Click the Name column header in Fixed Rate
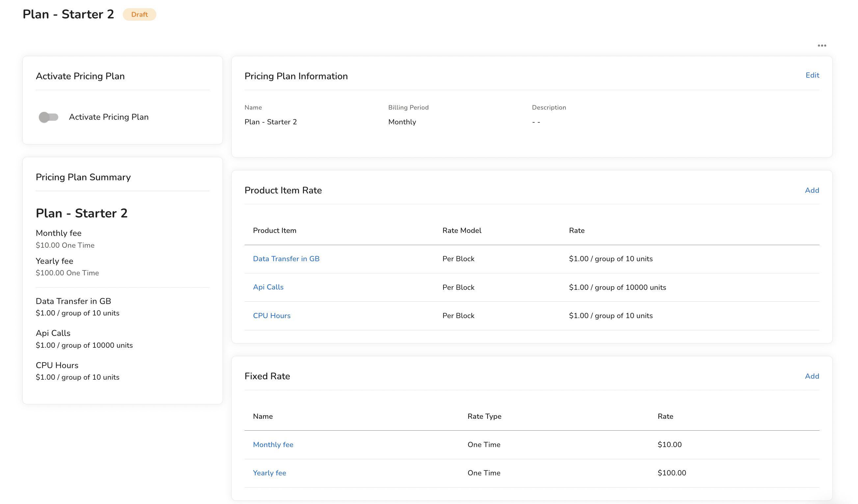The height and width of the screenshot is (504, 858). coord(262,416)
